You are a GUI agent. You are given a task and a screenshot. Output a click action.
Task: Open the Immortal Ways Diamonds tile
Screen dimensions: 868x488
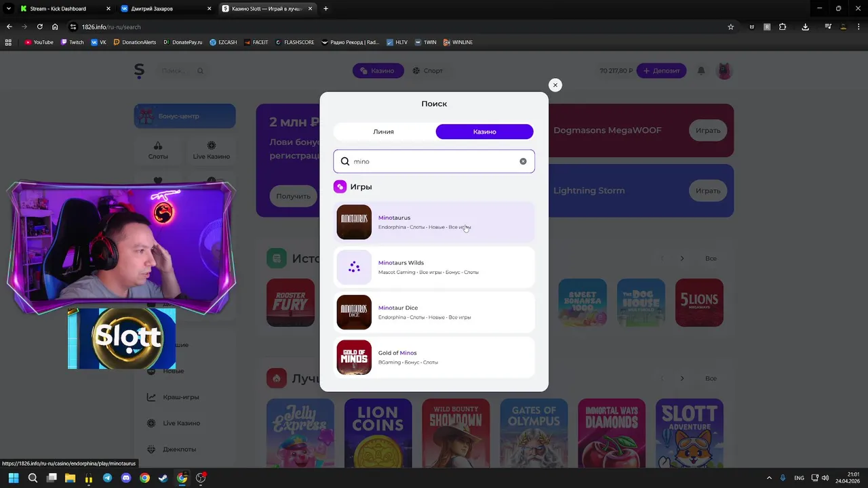612,432
